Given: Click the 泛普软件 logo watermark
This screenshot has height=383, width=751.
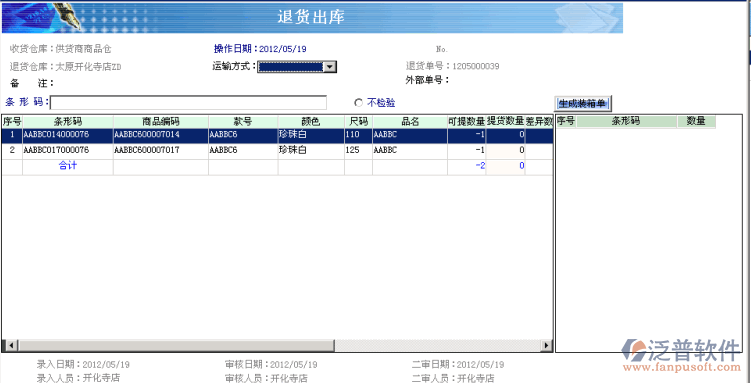Looking at the screenshot, I should point(681,356).
